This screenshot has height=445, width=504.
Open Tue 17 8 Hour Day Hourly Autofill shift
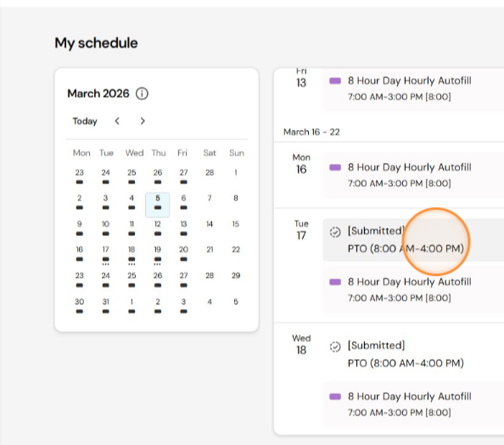click(x=413, y=290)
